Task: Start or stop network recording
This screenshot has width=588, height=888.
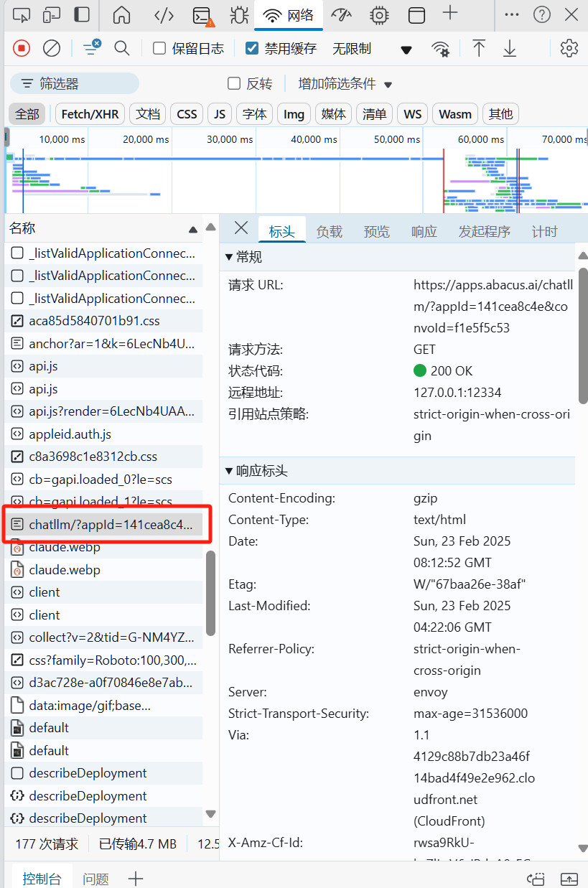Action: [x=21, y=48]
